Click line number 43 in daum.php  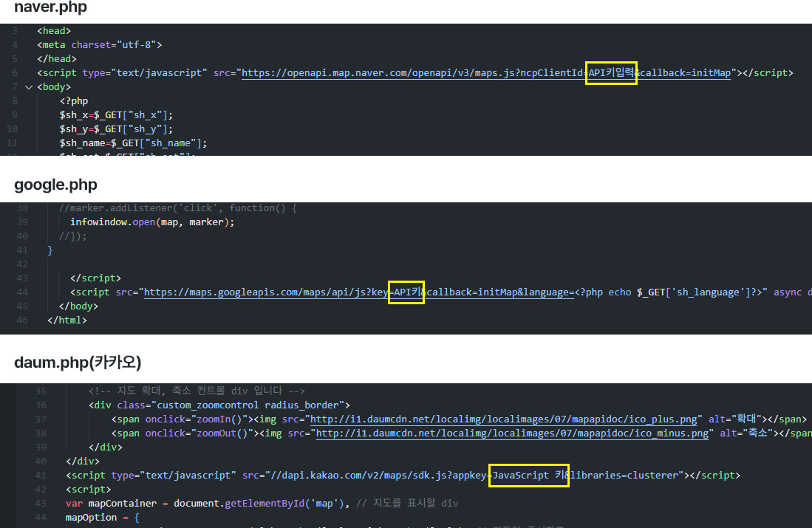pos(41,503)
